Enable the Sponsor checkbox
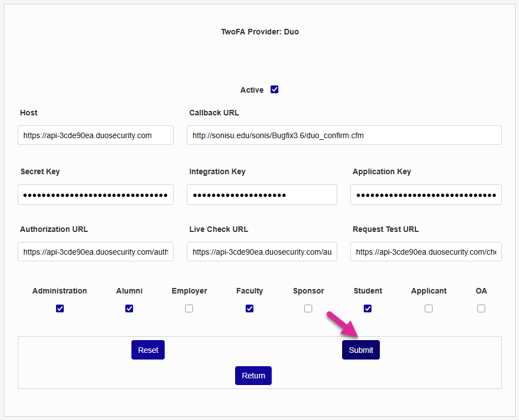This screenshot has width=519, height=420. (308, 308)
